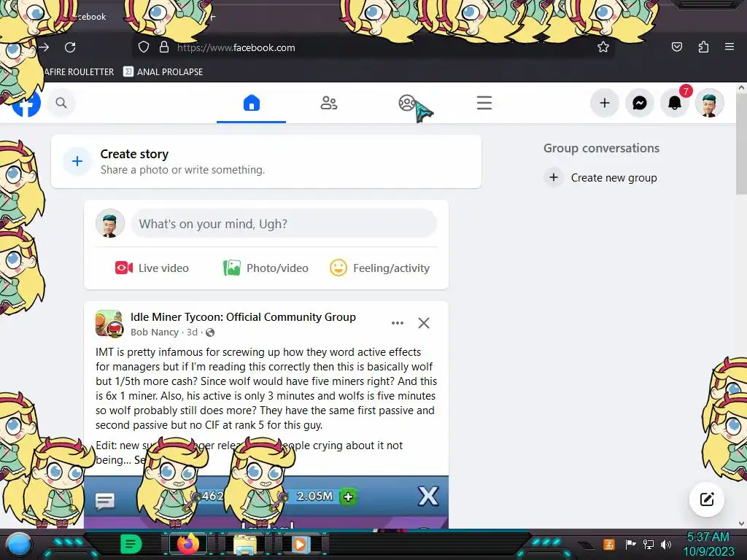Click the network tray icon
The width and height of the screenshot is (747, 560).
(x=649, y=544)
